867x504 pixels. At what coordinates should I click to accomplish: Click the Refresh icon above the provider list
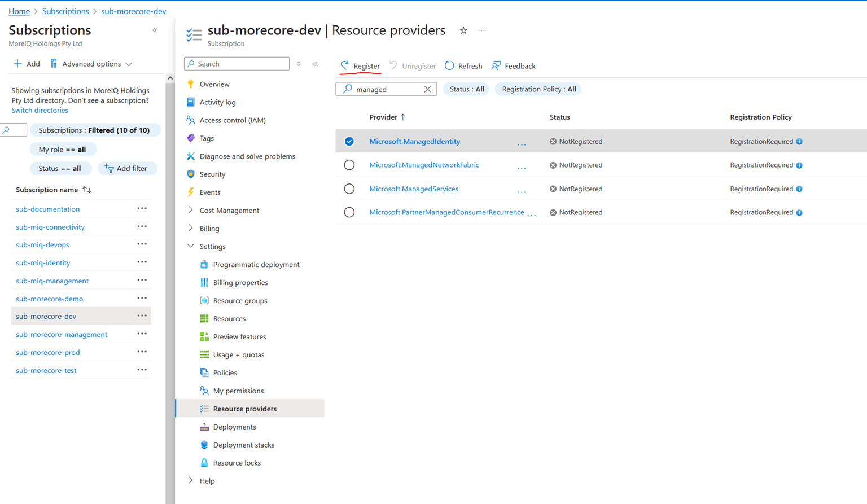pos(449,65)
